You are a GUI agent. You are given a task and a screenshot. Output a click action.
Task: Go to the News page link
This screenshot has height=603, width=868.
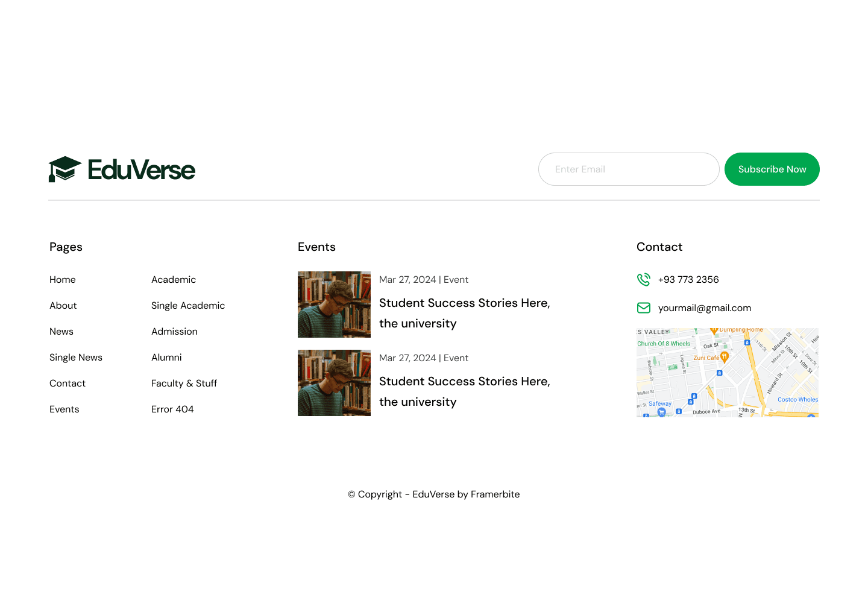click(61, 332)
